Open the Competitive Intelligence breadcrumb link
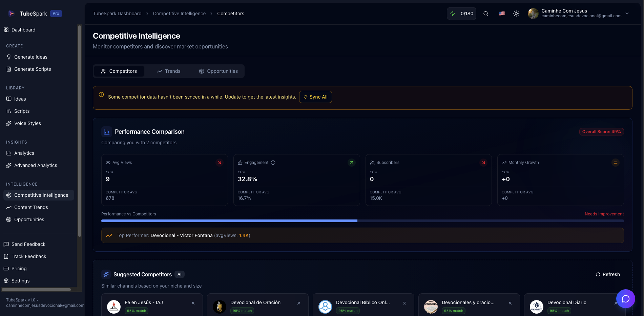This screenshot has height=316, width=644. 179,14
